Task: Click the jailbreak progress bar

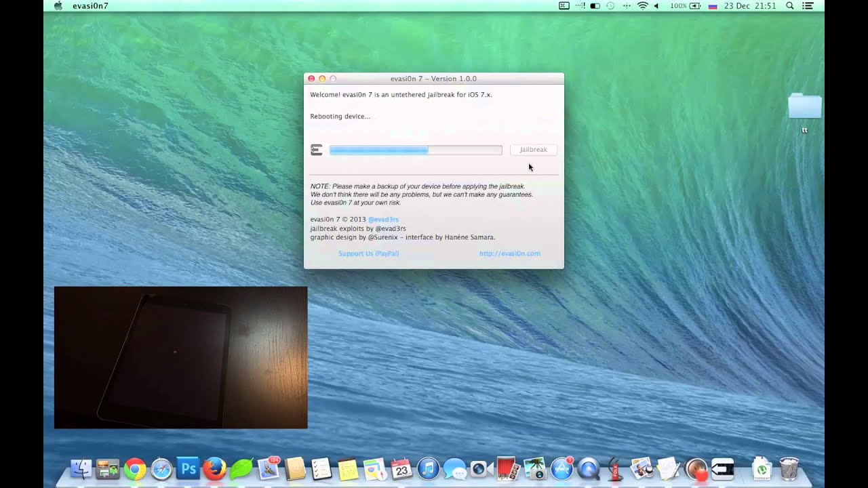Action: pyautogui.click(x=416, y=150)
